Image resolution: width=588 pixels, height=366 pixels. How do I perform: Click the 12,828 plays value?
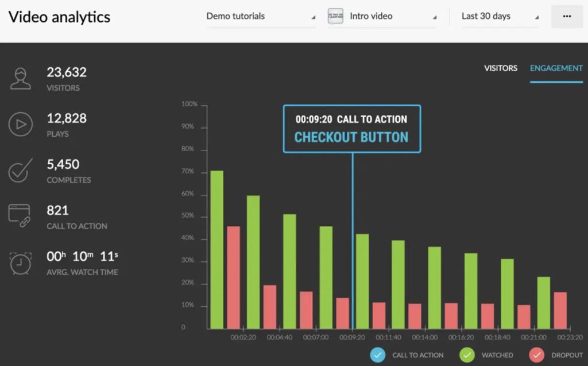click(x=67, y=118)
